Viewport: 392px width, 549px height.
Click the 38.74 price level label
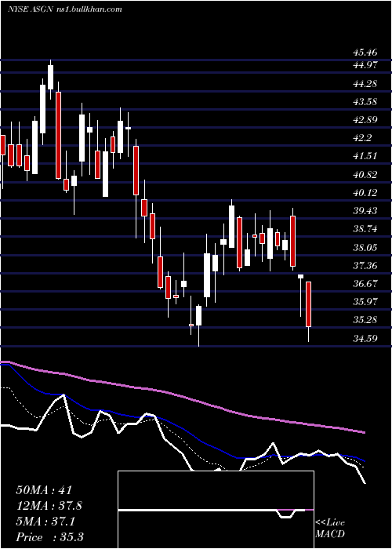pyautogui.click(x=365, y=229)
